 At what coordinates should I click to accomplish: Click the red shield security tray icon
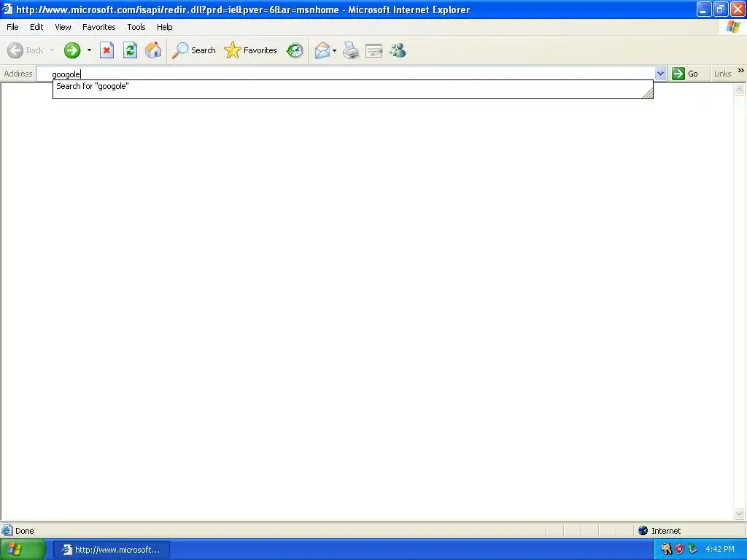680,550
